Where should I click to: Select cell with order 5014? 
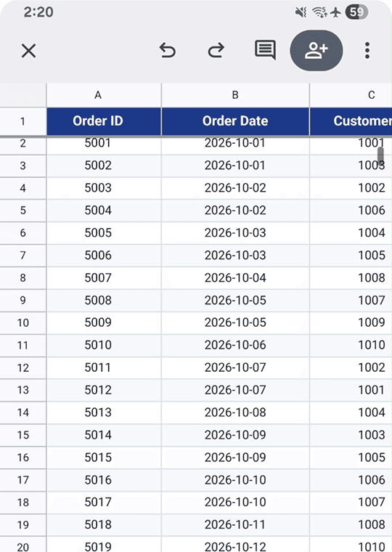click(104, 436)
